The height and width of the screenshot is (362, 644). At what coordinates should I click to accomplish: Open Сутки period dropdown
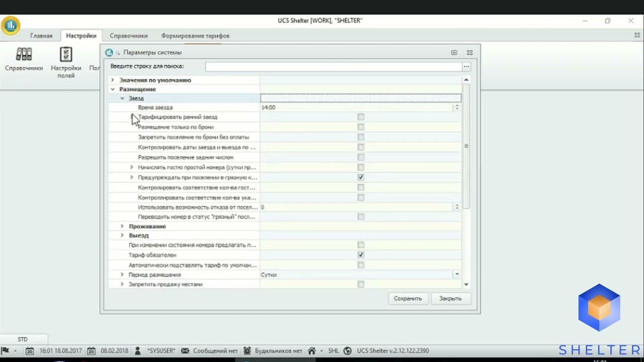[457, 275]
